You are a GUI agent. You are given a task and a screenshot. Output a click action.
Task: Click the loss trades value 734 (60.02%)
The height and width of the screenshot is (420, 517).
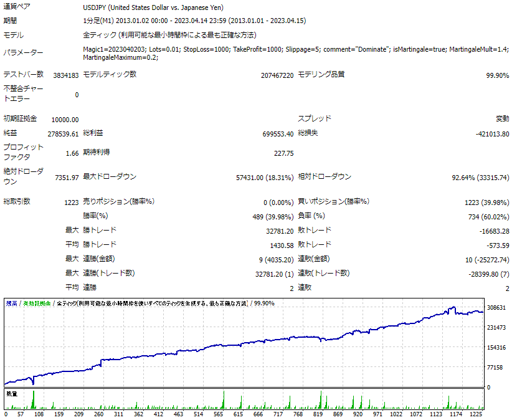[x=488, y=217]
